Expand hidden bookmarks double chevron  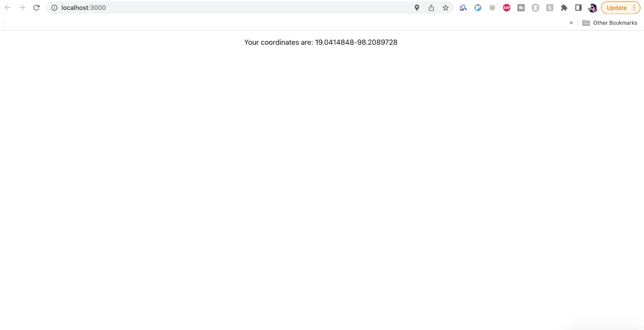point(571,23)
